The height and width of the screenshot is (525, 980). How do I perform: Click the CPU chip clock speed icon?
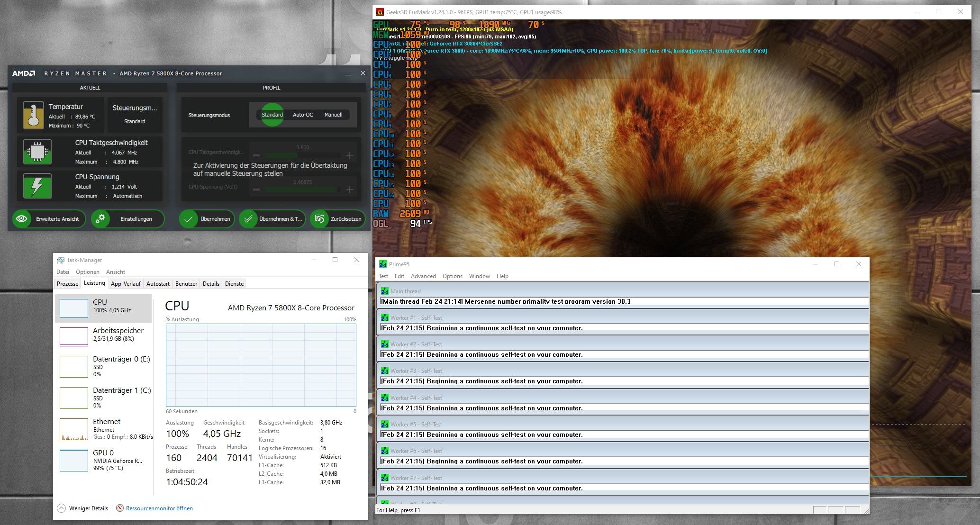pyautogui.click(x=37, y=152)
